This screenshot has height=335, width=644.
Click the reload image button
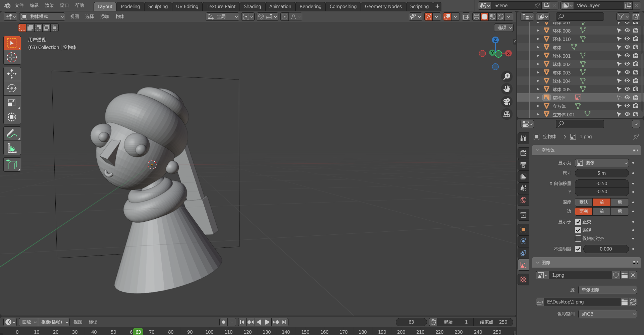633,302
